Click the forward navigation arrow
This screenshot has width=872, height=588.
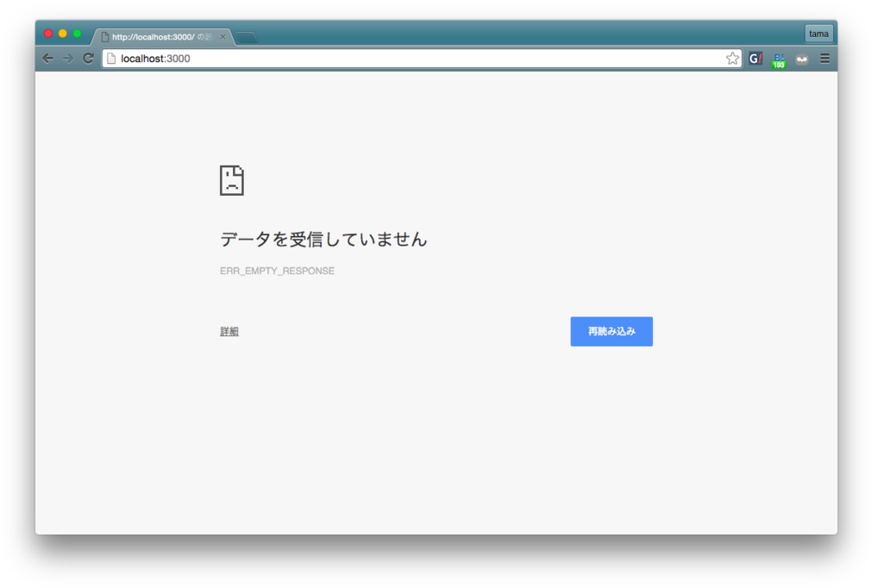67,58
